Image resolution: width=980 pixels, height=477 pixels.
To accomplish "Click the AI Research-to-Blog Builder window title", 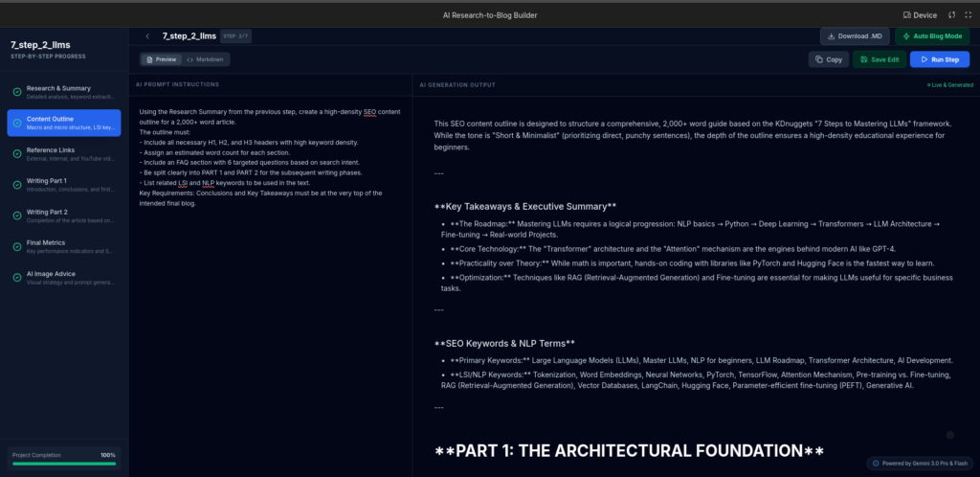I will click(x=490, y=15).
